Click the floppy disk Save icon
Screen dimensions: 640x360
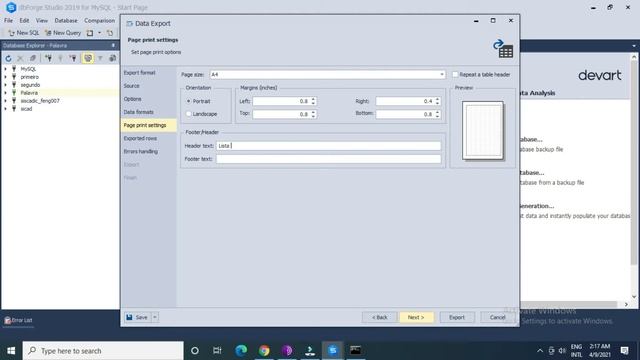(x=129, y=317)
